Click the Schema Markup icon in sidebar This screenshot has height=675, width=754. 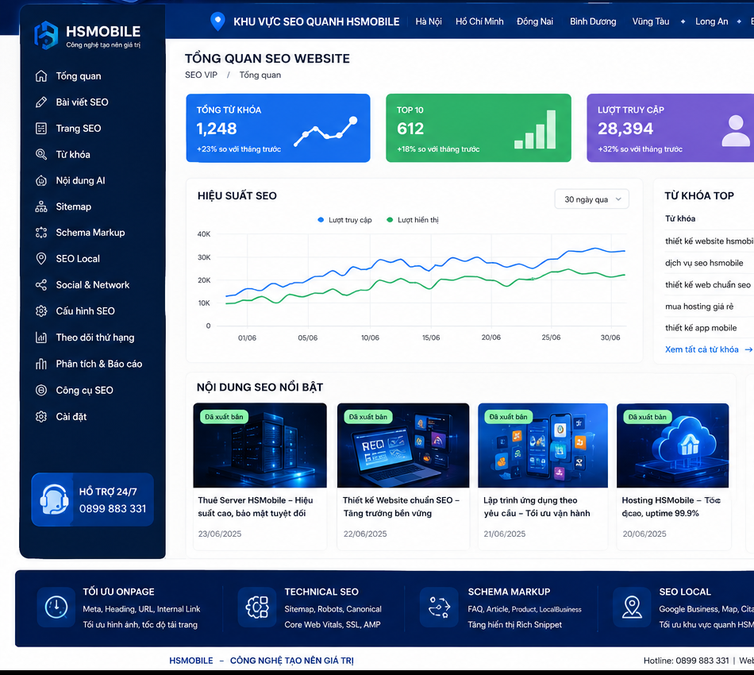pyautogui.click(x=41, y=233)
